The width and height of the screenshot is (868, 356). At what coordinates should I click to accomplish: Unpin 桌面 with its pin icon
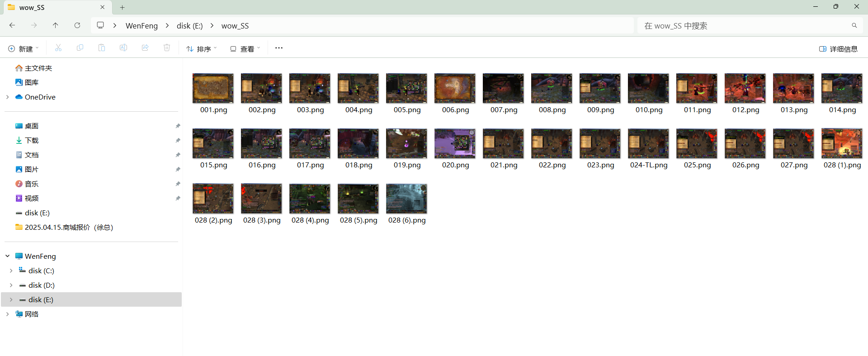coord(178,126)
